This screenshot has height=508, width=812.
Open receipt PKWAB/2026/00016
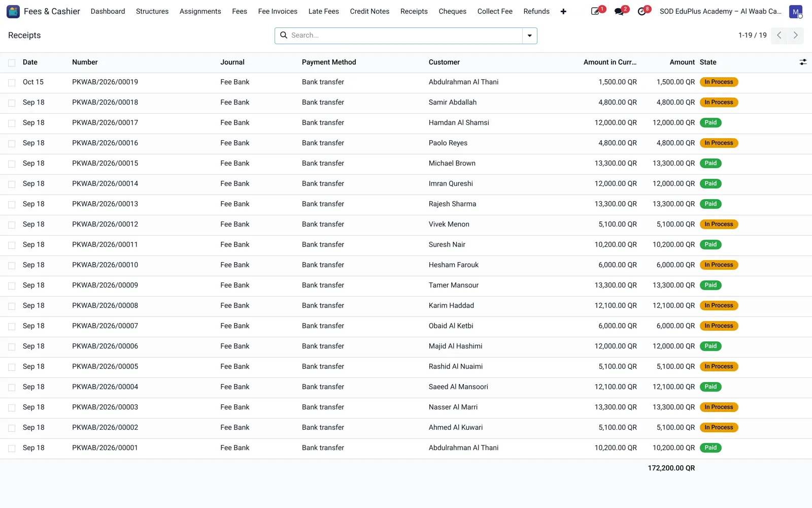click(x=105, y=143)
